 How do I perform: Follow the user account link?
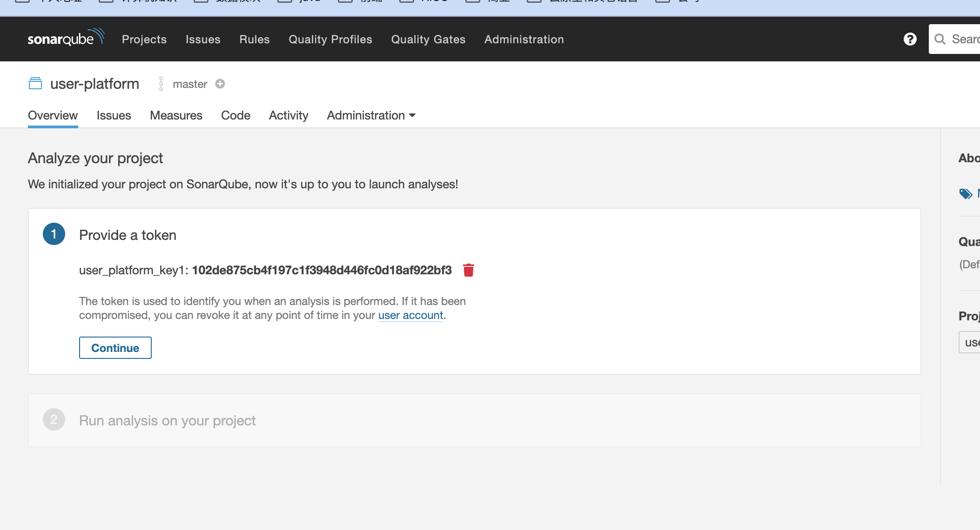click(410, 315)
